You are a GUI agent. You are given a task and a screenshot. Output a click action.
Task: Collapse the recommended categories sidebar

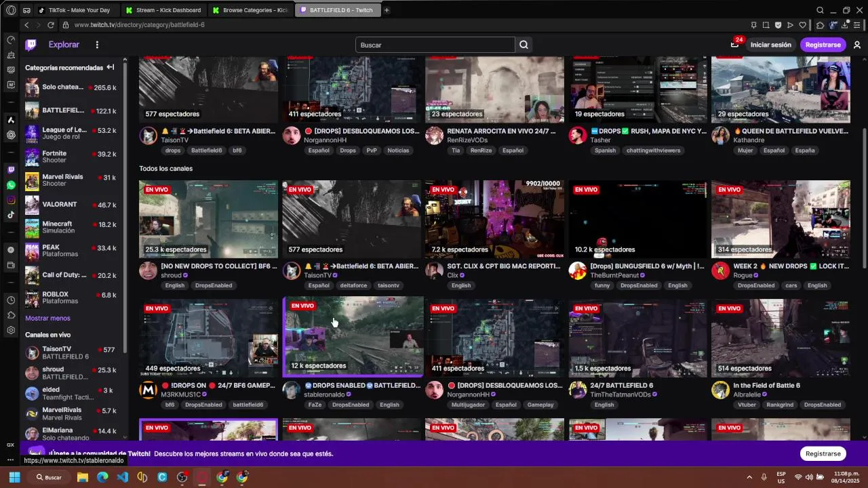tap(111, 67)
